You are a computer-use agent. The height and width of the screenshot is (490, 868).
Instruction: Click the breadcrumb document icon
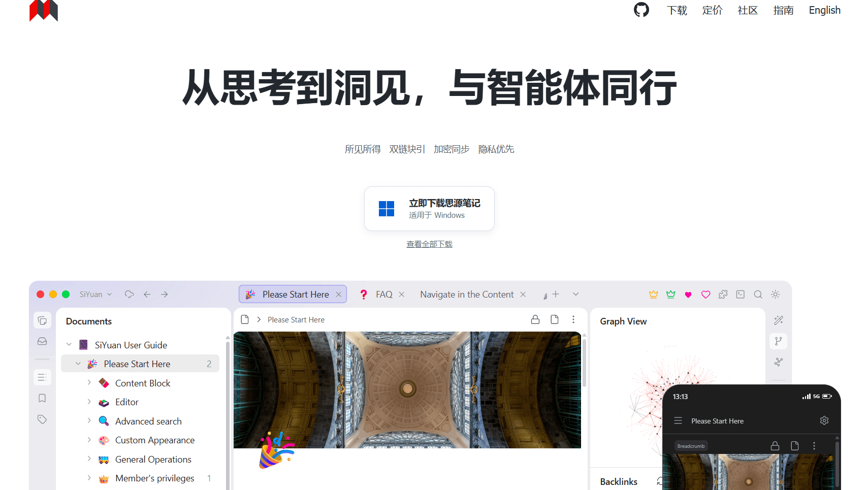point(245,319)
